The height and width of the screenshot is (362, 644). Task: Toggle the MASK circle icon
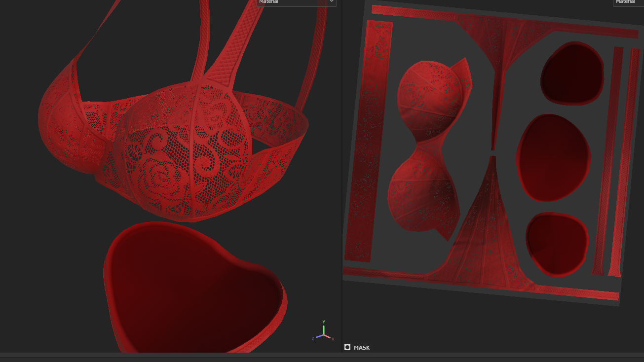347,347
